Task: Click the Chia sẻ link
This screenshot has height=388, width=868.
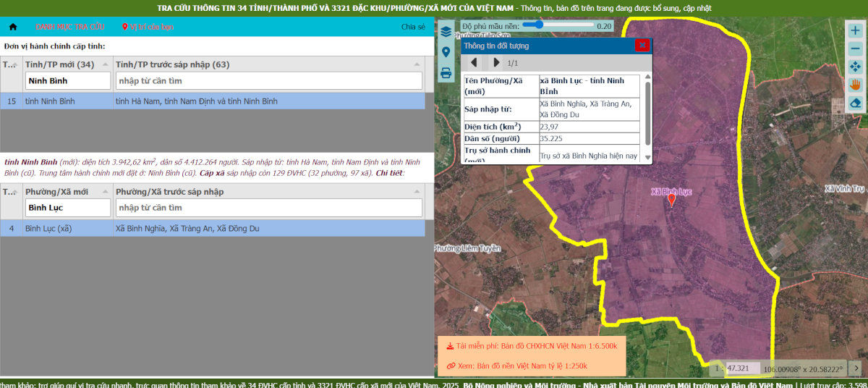Action: pos(413,27)
